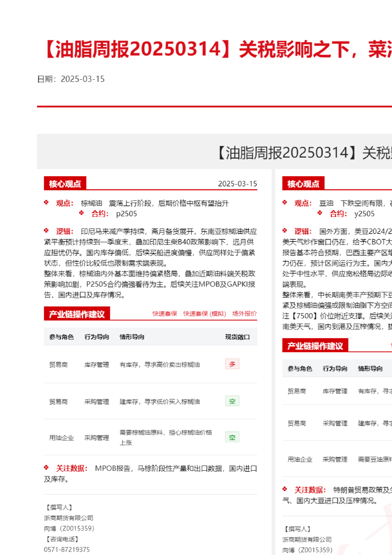392x555 pixels.
Task: Click the red bullet before 合约 y2505
Action: (x=320, y=213)
